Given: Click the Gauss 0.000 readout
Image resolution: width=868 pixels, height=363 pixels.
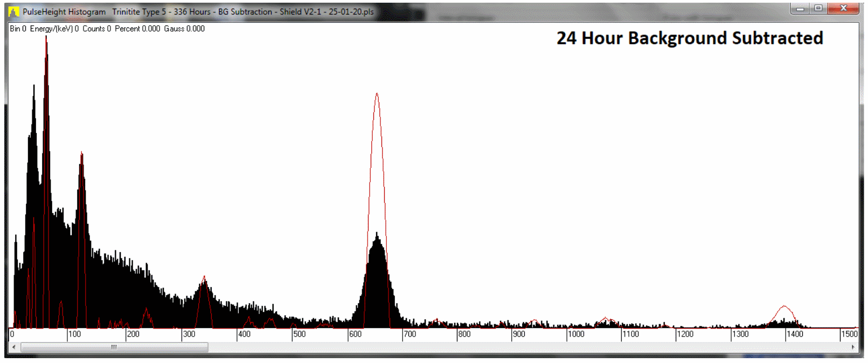Looking at the screenshot, I should [184, 29].
